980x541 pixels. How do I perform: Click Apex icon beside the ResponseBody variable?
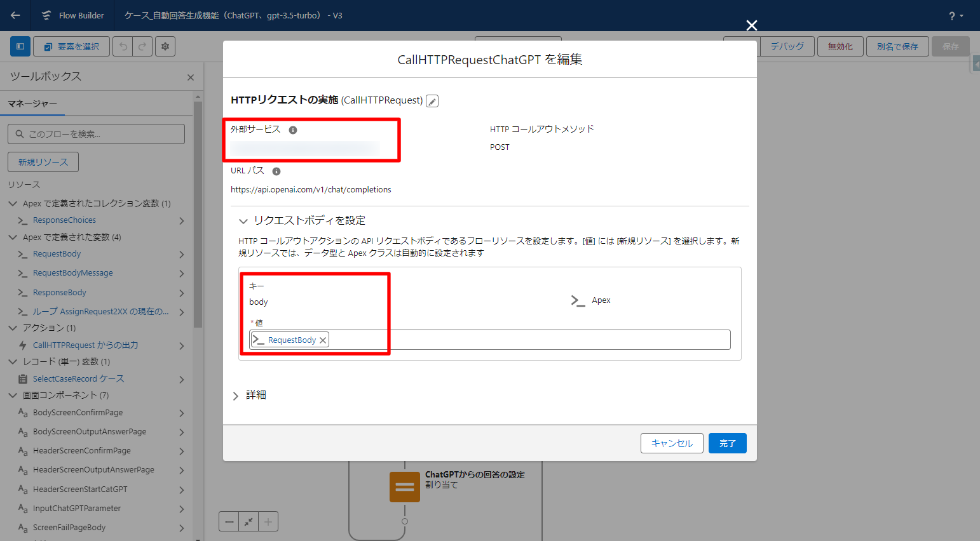pyautogui.click(x=23, y=293)
